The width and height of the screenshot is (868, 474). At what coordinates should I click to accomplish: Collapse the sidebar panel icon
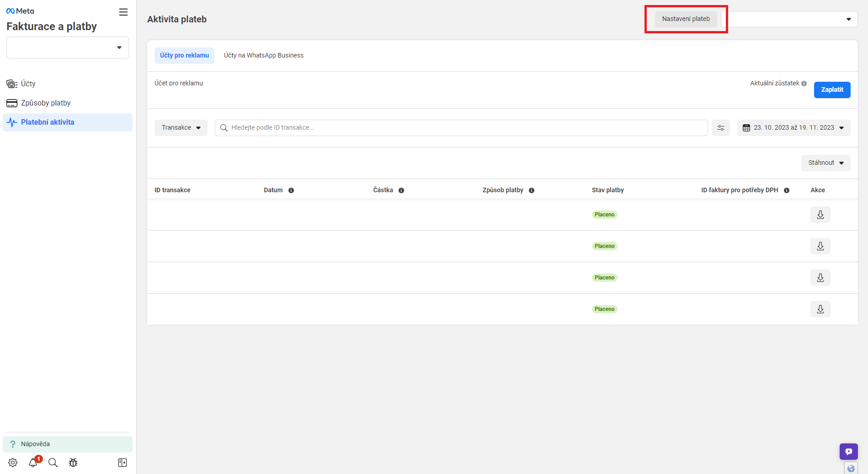(122, 463)
